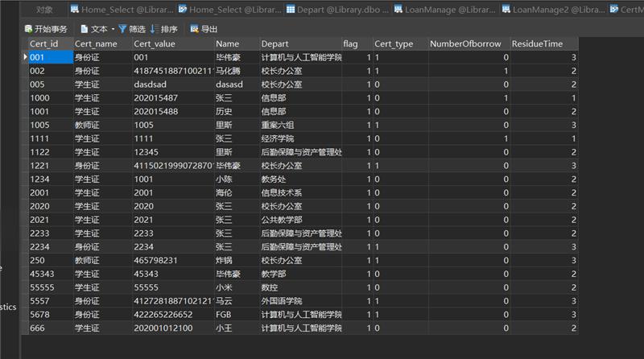The height and width of the screenshot is (359, 644).
Task: Click the Cert_type column header
Action: 401,43
